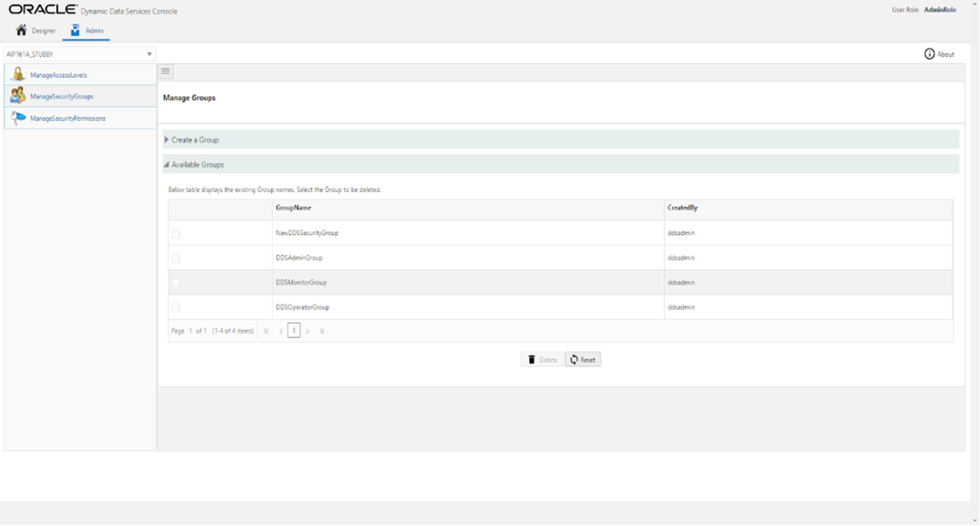This screenshot has width=980, height=526.
Task: Switch to the Admin tab
Action: (x=86, y=31)
